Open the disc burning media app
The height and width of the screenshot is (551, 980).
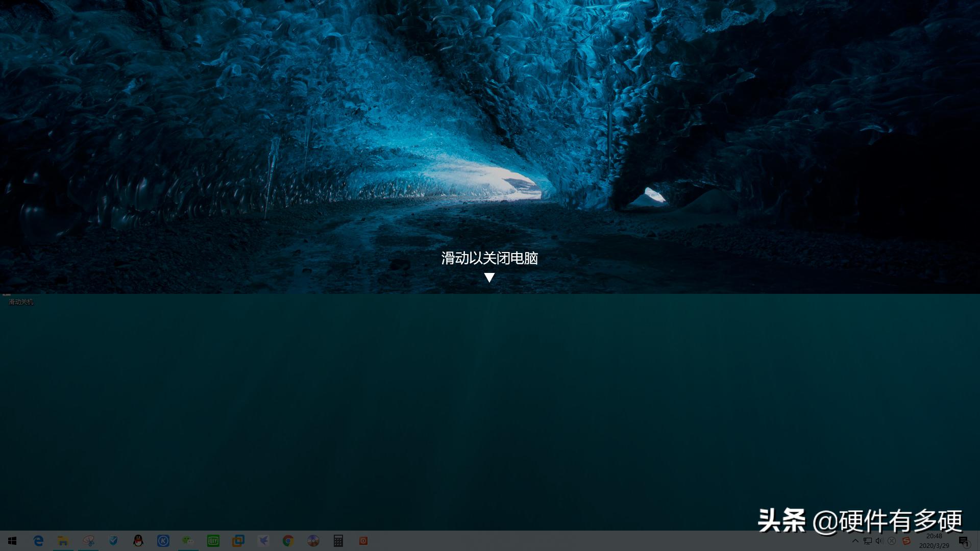click(313, 541)
